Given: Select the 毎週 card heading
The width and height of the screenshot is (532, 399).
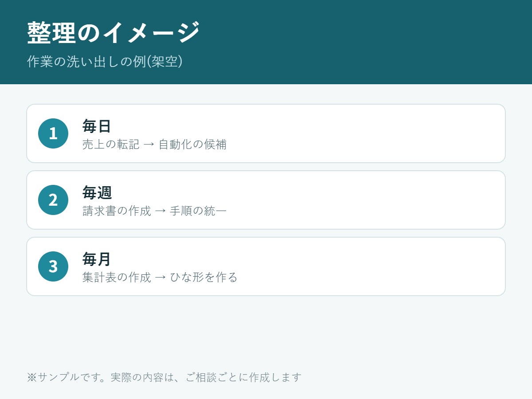Looking at the screenshot, I should [x=97, y=192].
